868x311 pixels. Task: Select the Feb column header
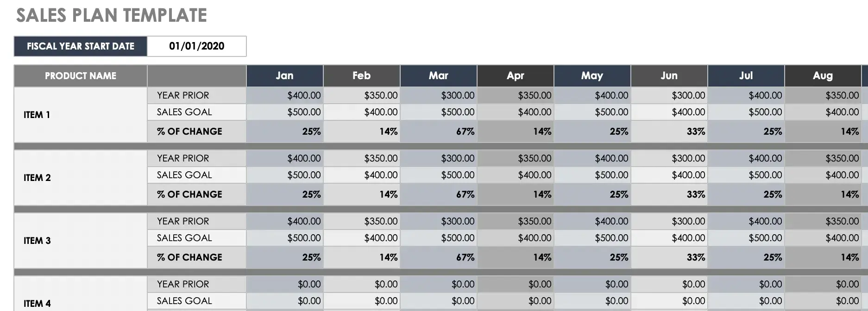[x=361, y=75]
